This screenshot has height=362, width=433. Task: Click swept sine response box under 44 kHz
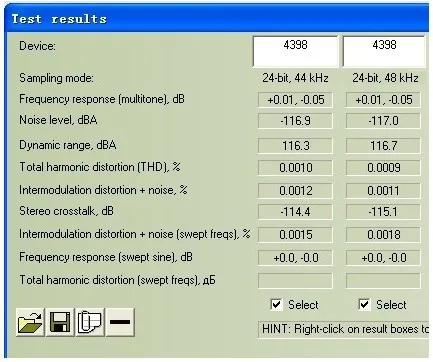pos(295,258)
